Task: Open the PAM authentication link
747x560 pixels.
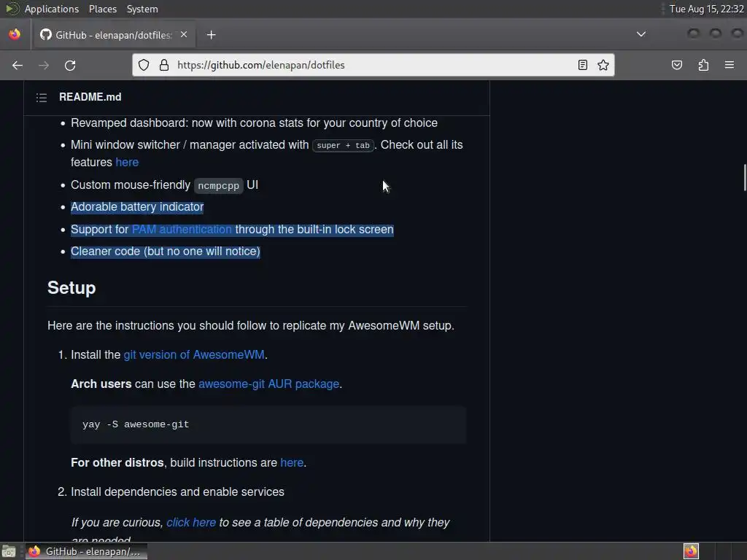Action: pyautogui.click(x=182, y=230)
